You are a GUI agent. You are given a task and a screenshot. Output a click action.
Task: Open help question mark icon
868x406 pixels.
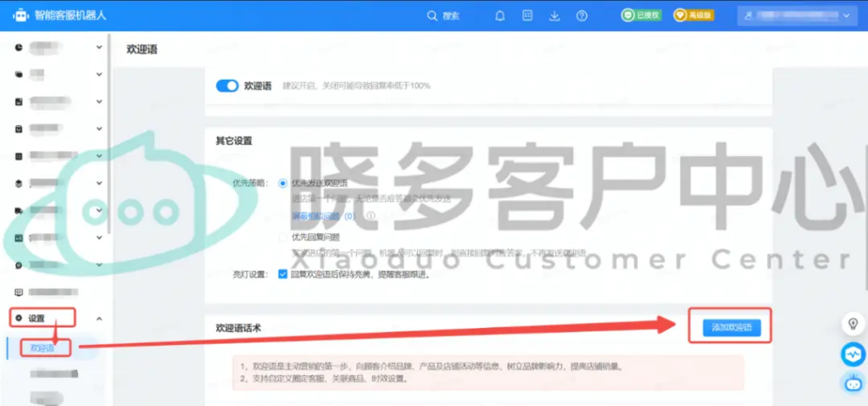(581, 16)
